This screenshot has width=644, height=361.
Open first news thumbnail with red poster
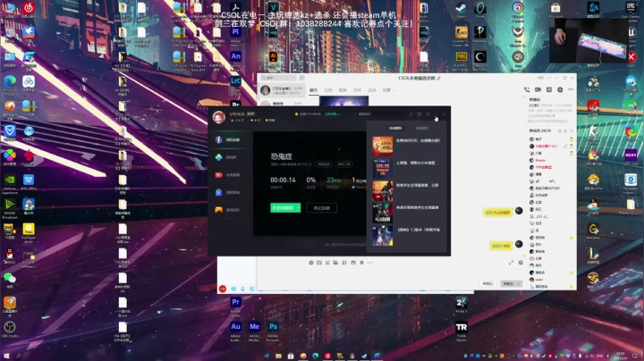coord(383,146)
